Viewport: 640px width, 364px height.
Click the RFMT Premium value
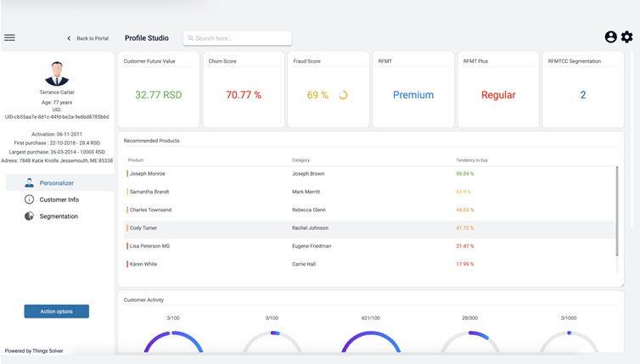click(x=413, y=95)
